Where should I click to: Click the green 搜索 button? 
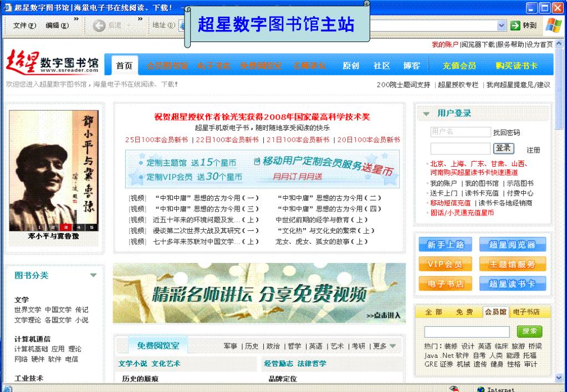[x=529, y=331]
